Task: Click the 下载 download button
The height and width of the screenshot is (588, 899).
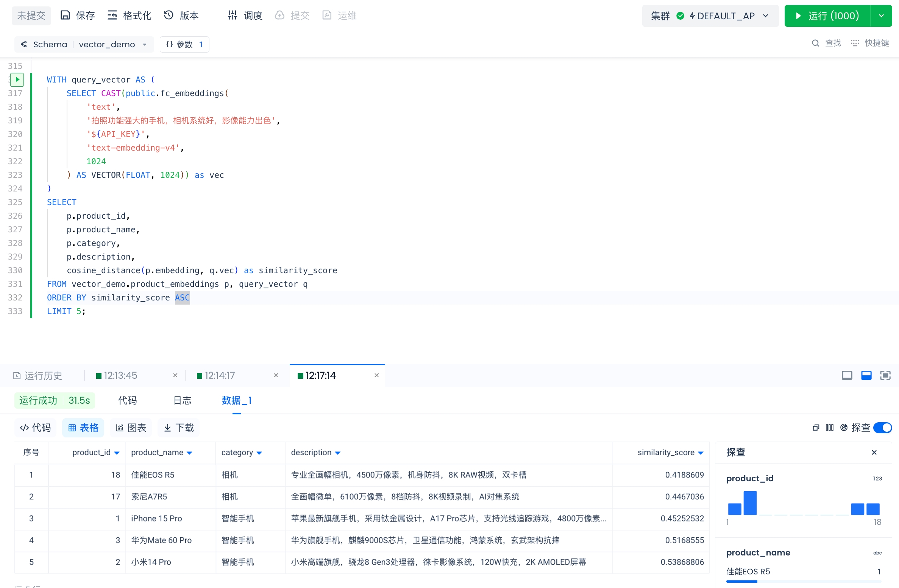Action: click(x=179, y=428)
